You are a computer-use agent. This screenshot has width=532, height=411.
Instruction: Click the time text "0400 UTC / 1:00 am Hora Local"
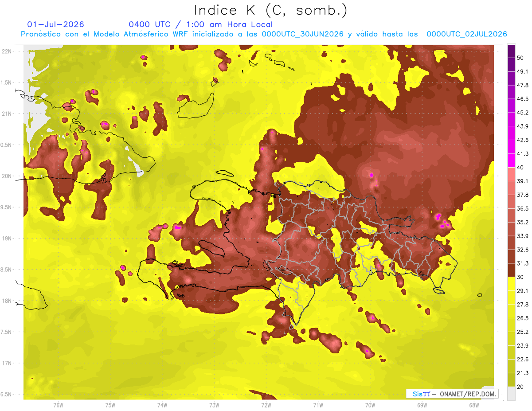(x=200, y=24)
